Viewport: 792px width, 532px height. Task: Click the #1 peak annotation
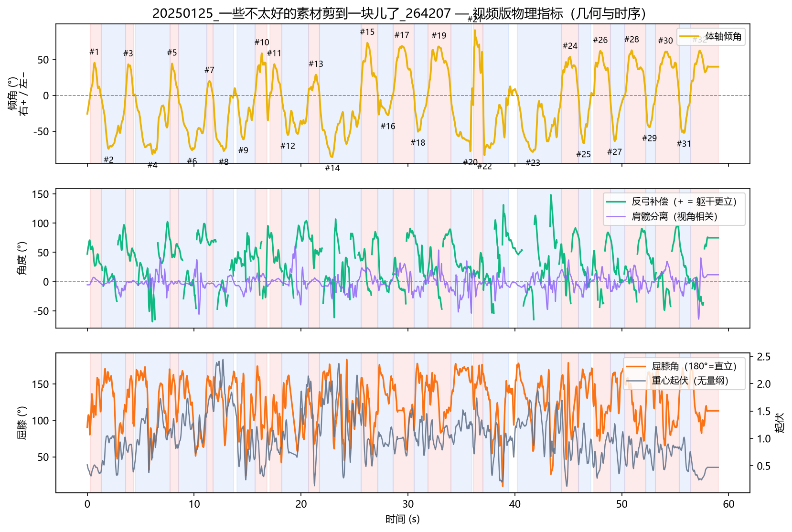pos(94,52)
